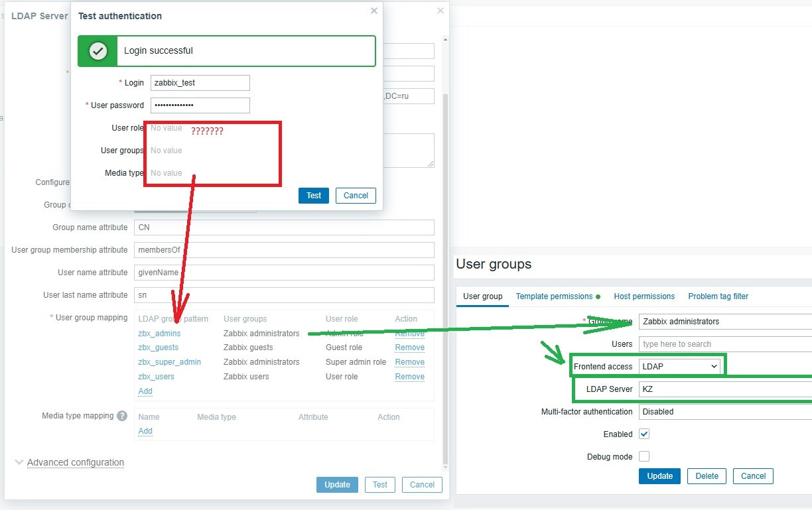The image size is (812, 510).
Task: Open the zbx_admins mapping
Action: point(159,334)
